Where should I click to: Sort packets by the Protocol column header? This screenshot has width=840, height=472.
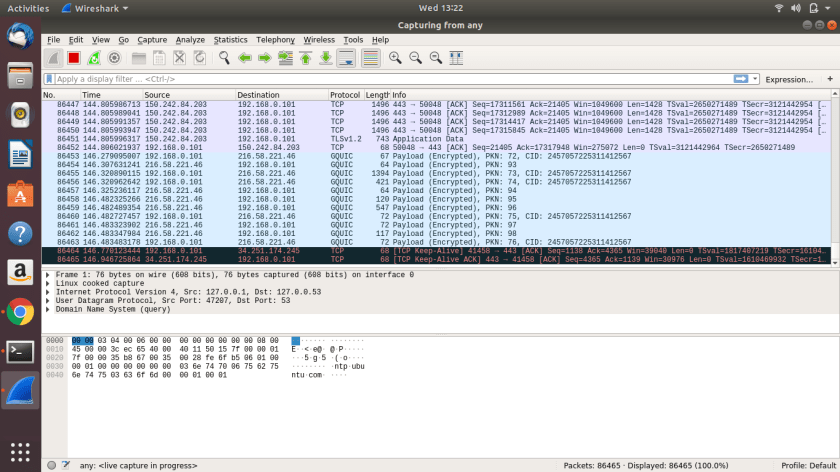pos(345,95)
